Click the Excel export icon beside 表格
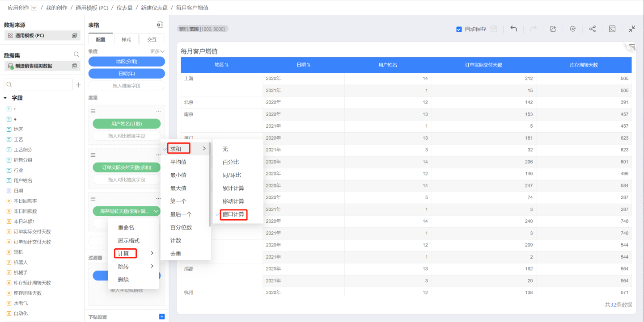Screen dimensions: 644x322 160,25
